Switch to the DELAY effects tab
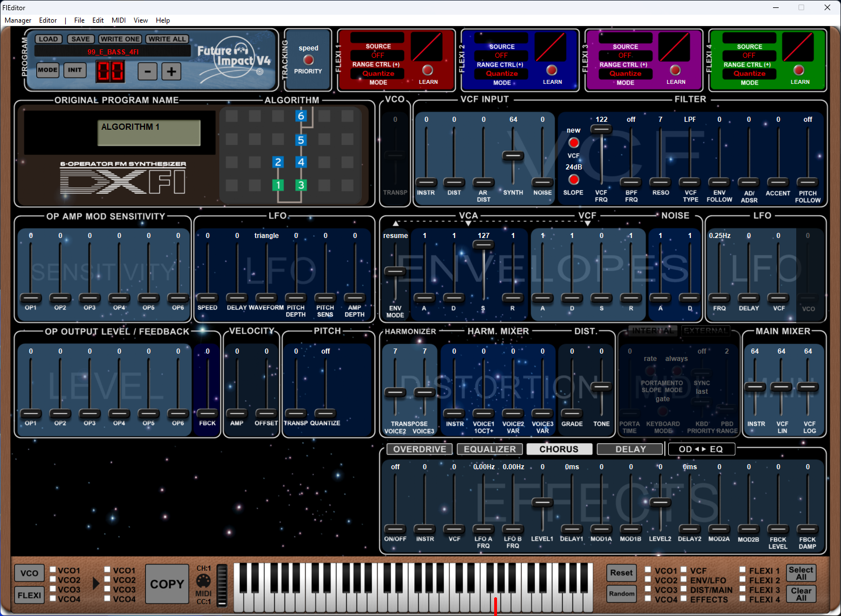The width and height of the screenshot is (841, 616). (630, 449)
